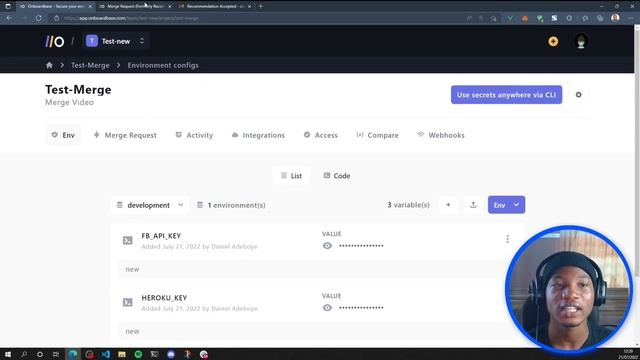
Task: Open a new browser tab
Action: (261, 6)
